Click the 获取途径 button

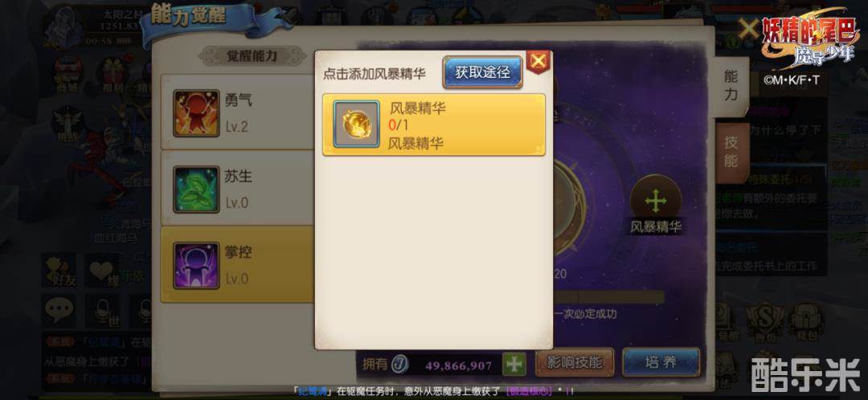[482, 72]
